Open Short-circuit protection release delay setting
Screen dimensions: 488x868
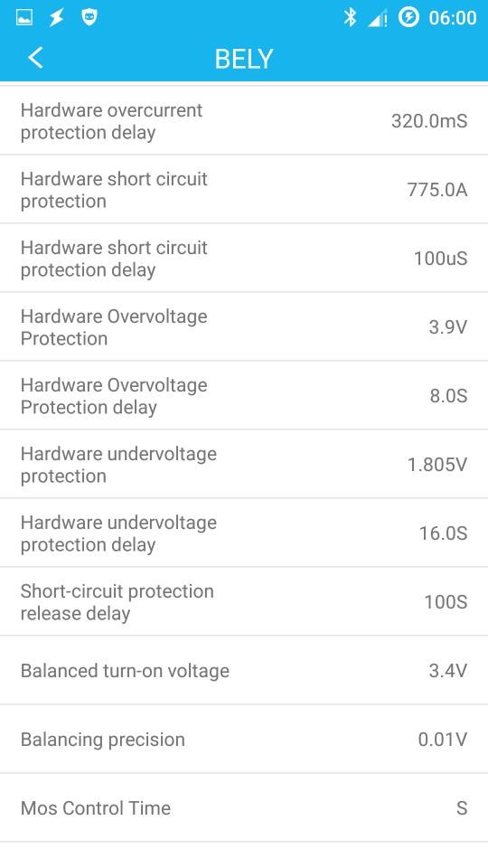(244, 602)
